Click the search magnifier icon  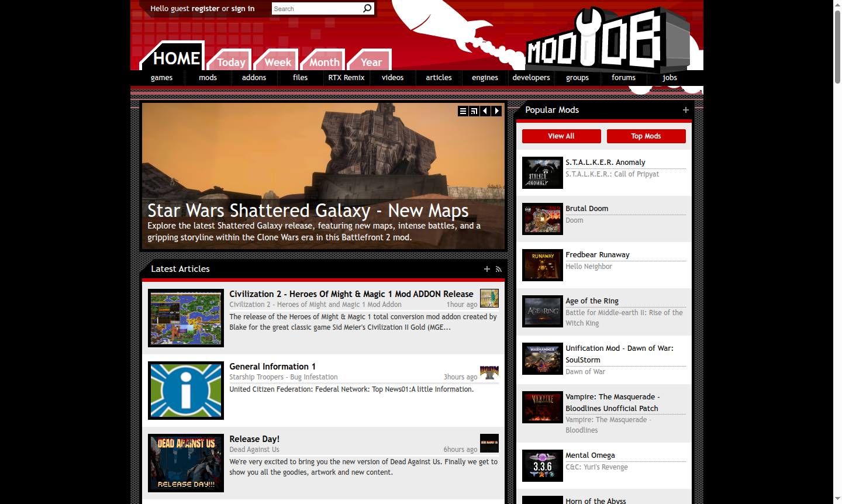pos(367,8)
